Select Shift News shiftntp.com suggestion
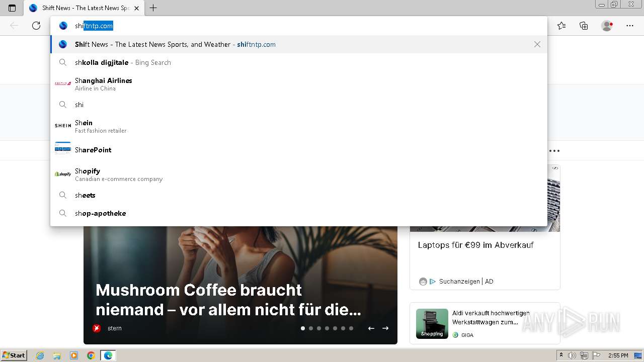This screenshot has height=362, width=644. (x=299, y=44)
